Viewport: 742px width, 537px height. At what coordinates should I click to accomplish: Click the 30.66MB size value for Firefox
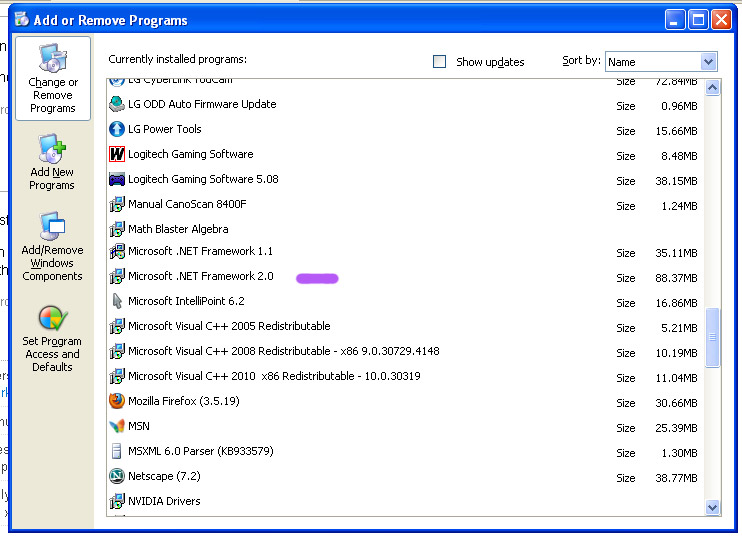point(676,403)
